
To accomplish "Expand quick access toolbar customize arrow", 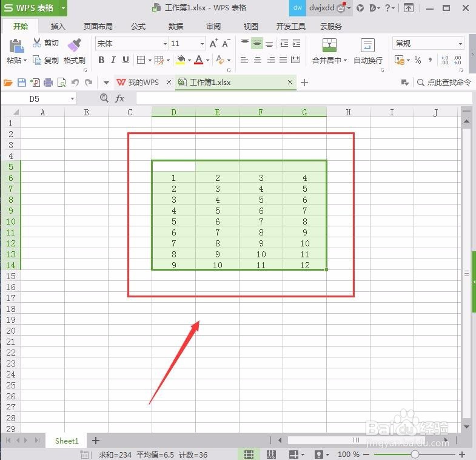I will (106, 83).
